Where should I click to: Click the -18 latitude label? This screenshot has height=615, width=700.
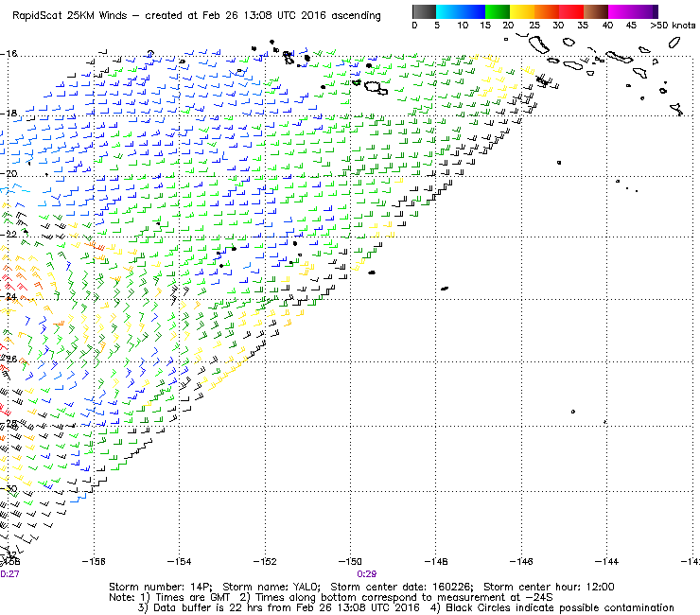click(9, 114)
